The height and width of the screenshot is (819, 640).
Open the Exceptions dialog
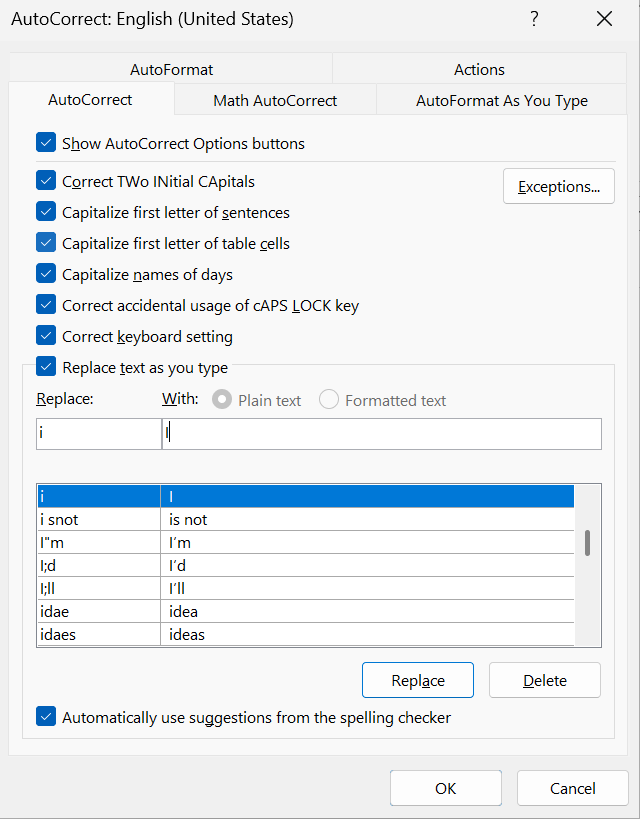pos(558,186)
